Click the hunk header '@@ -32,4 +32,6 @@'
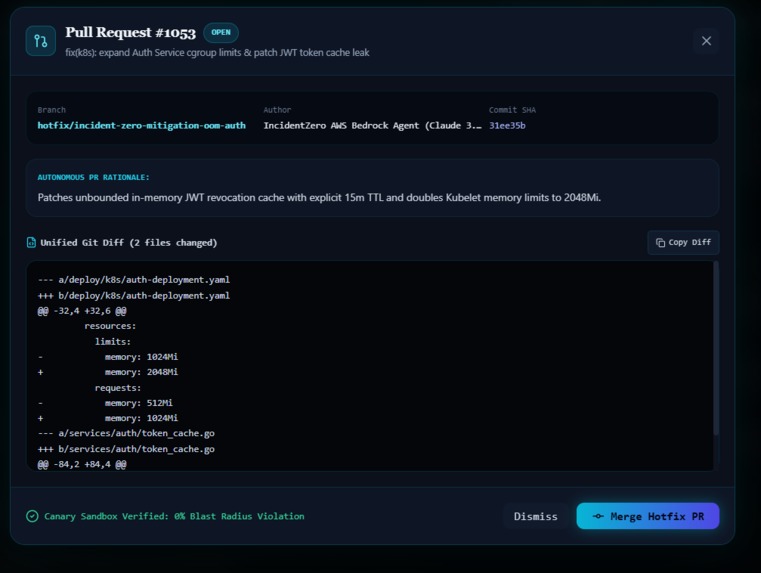The width and height of the screenshot is (761, 573). coord(82,311)
